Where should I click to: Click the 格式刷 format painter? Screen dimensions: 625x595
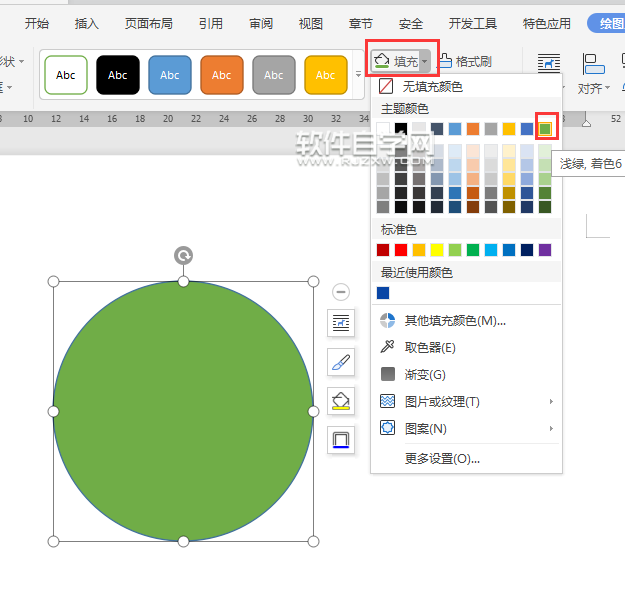(466, 62)
